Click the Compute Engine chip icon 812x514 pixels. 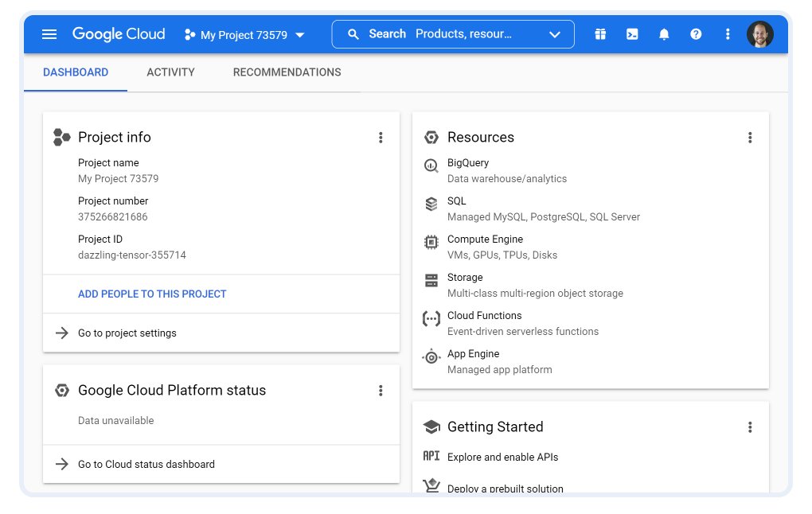click(x=431, y=242)
